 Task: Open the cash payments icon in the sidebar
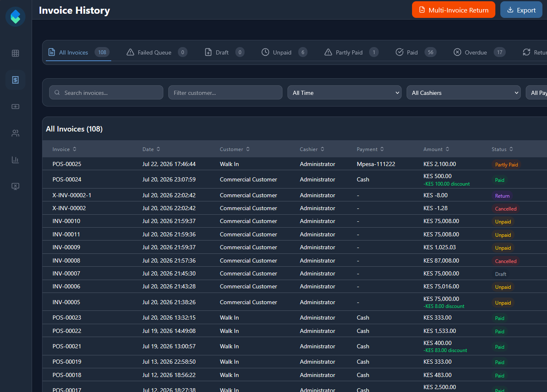(15, 107)
